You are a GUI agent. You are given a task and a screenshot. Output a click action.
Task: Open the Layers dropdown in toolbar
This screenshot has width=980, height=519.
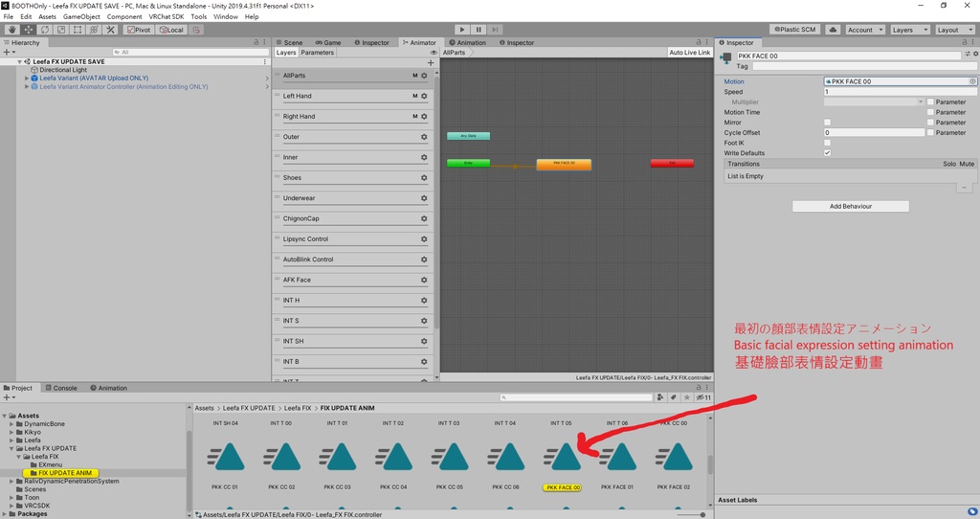(908, 30)
